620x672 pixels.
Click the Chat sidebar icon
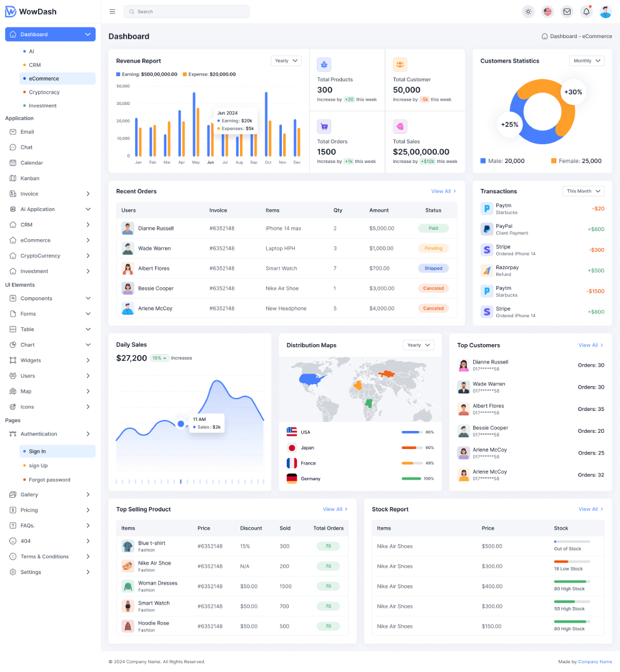[x=13, y=147]
